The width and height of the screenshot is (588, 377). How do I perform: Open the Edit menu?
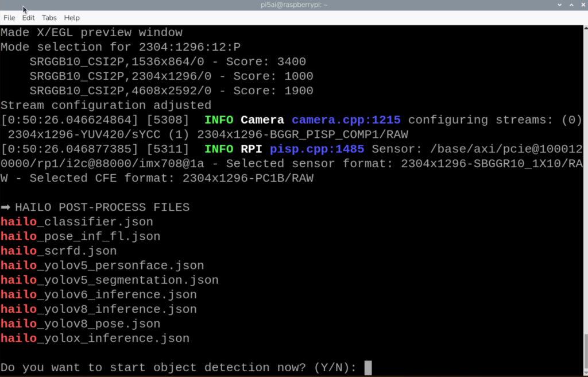[x=28, y=18]
